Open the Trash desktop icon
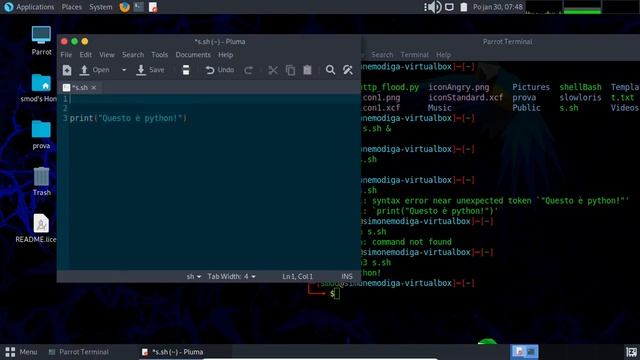 [x=41, y=182]
